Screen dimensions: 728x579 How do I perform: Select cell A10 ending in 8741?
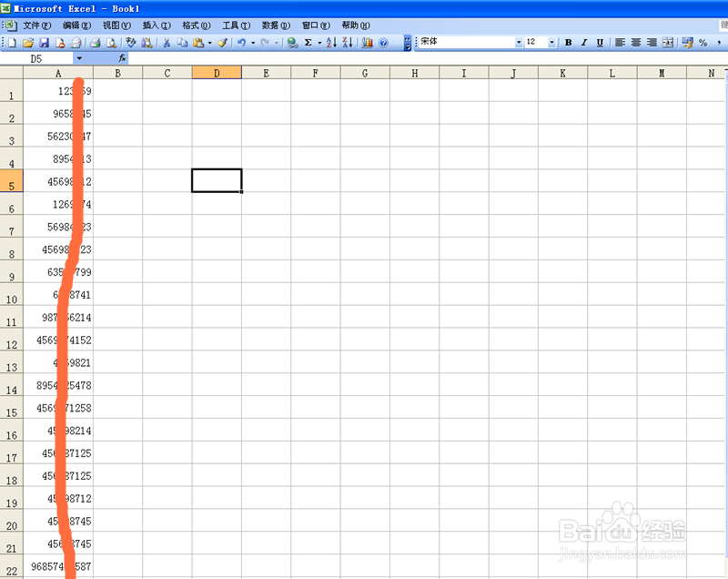[58, 294]
